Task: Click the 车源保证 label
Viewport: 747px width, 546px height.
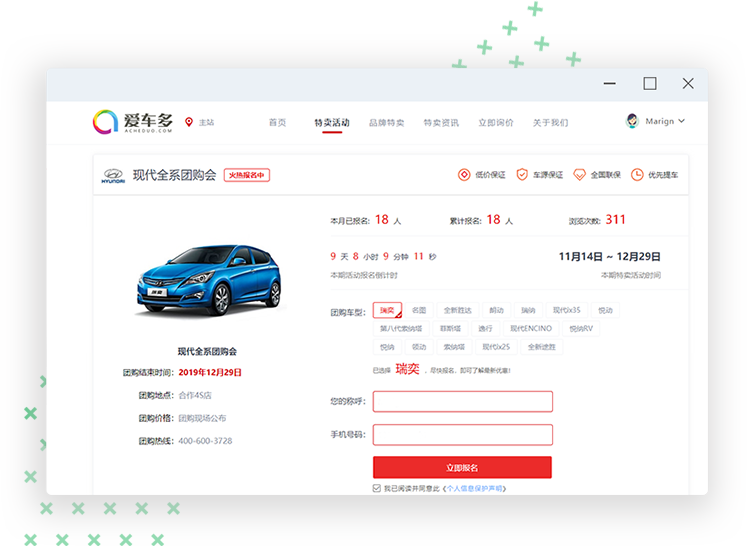Action: (548, 175)
